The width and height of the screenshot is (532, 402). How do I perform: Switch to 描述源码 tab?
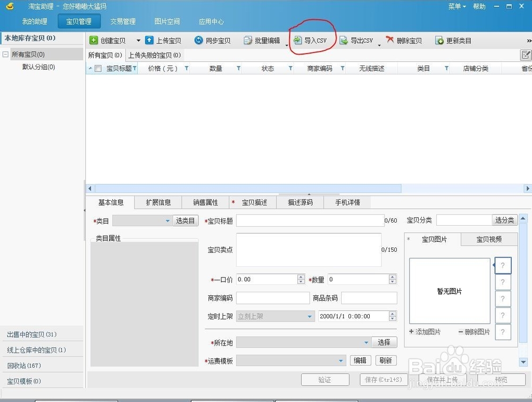pyautogui.click(x=300, y=203)
